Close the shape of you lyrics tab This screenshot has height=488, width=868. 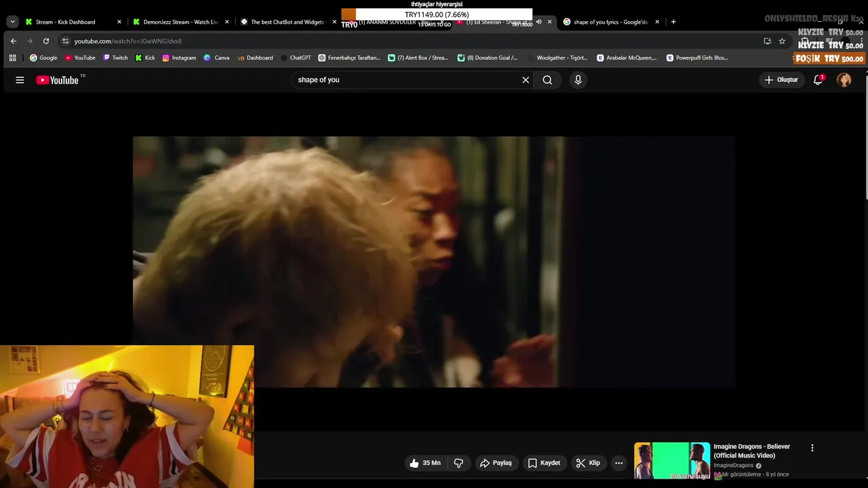(x=657, y=22)
